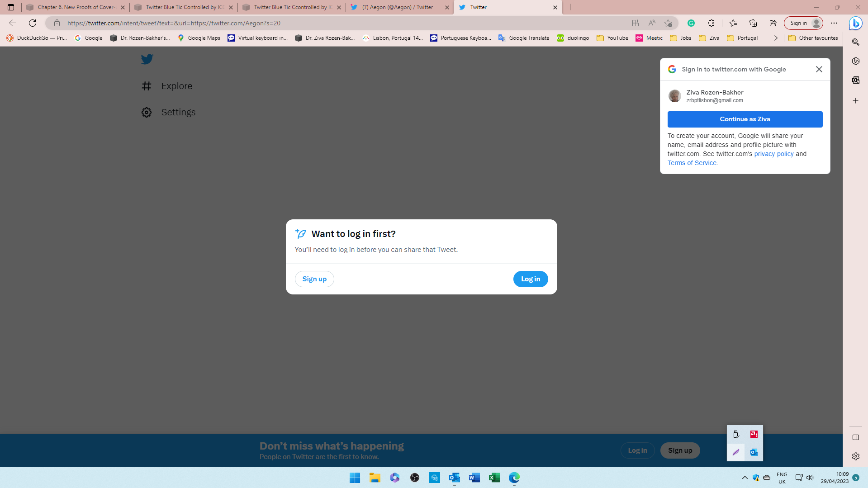Open the Safely Remove Hardware tray icon
This screenshot has width=868, height=488.
[x=736, y=434]
